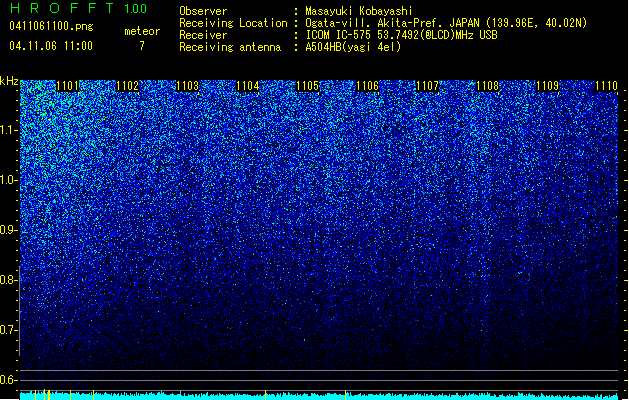Click yellow meteor marker between 1101 and 1102
Screen dimensions: 629x400
pos(93,395)
